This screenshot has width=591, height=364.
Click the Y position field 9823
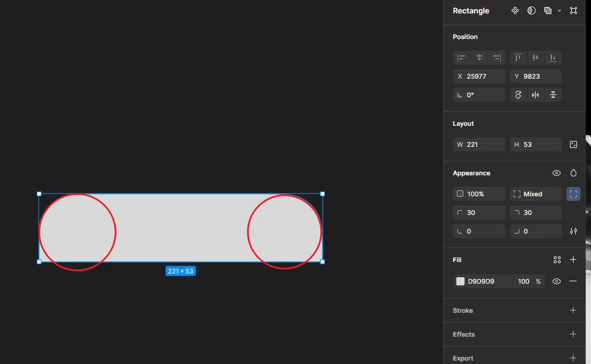coord(536,76)
